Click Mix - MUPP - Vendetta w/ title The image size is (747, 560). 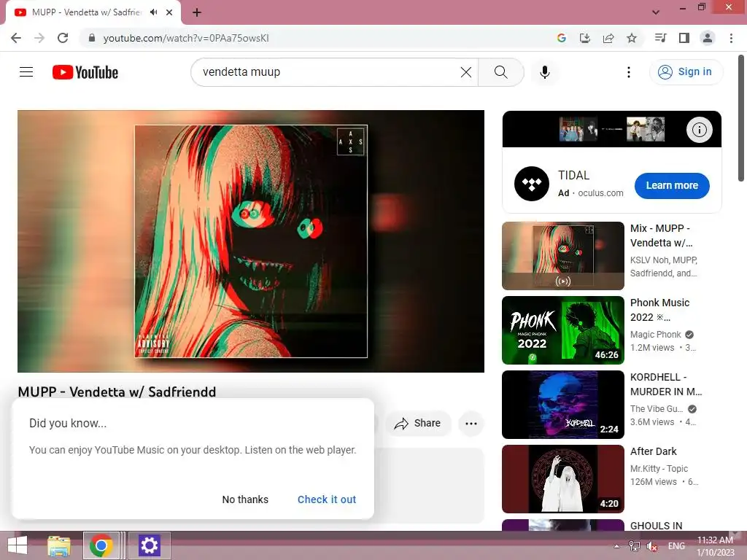(661, 236)
